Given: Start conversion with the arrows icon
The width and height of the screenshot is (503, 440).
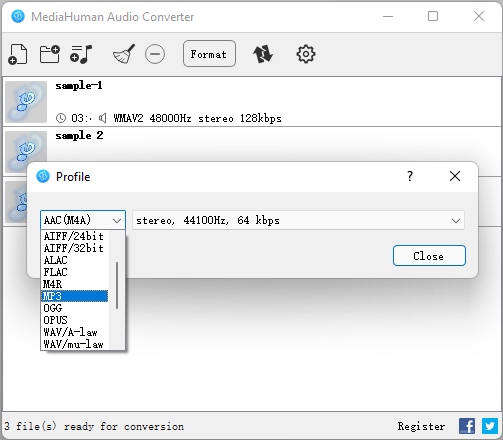Looking at the screenshot, I should click(263, 54).
